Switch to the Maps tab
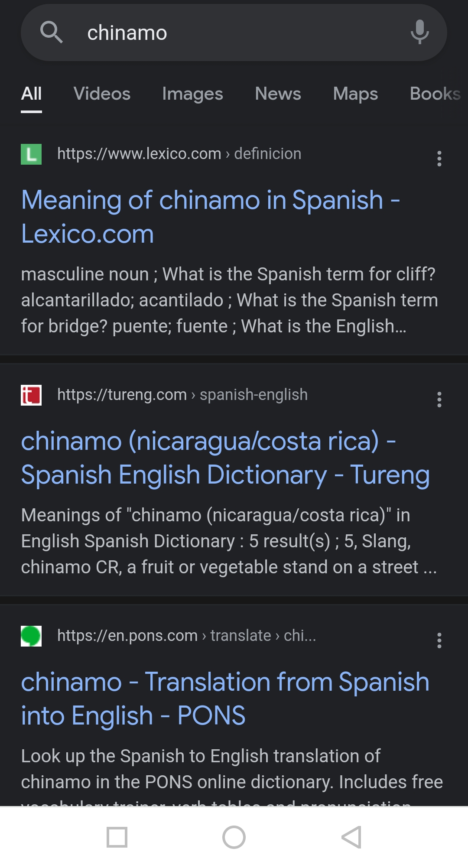 coord(355,94)
